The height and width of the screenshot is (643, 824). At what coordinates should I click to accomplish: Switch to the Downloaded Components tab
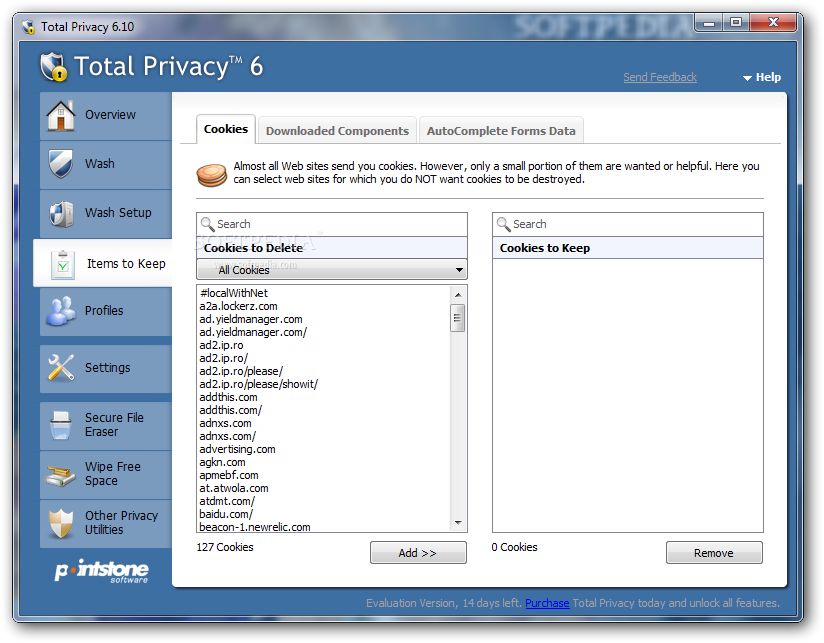click(337, 130)
